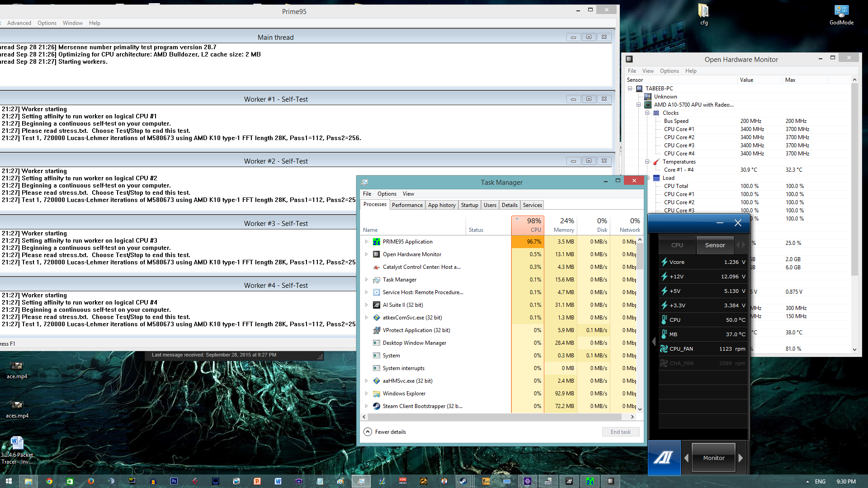Collapse the Clocks tree node

[647, 113]
